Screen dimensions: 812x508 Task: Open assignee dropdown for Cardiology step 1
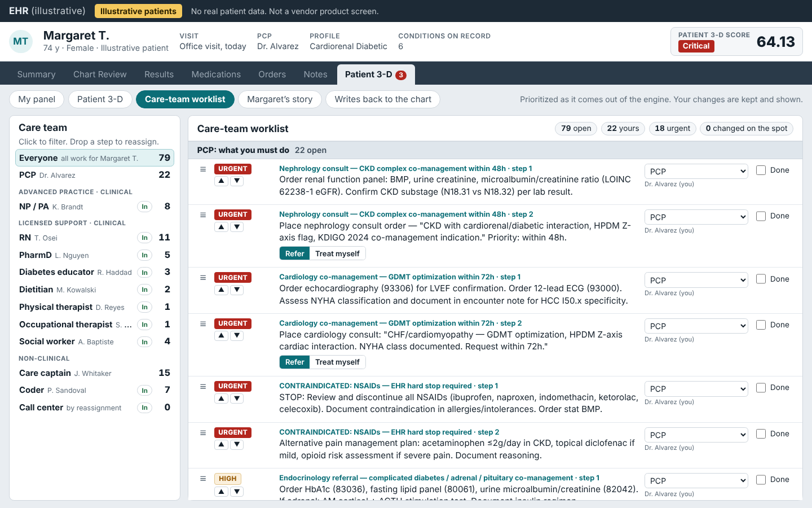coord(696,280)
